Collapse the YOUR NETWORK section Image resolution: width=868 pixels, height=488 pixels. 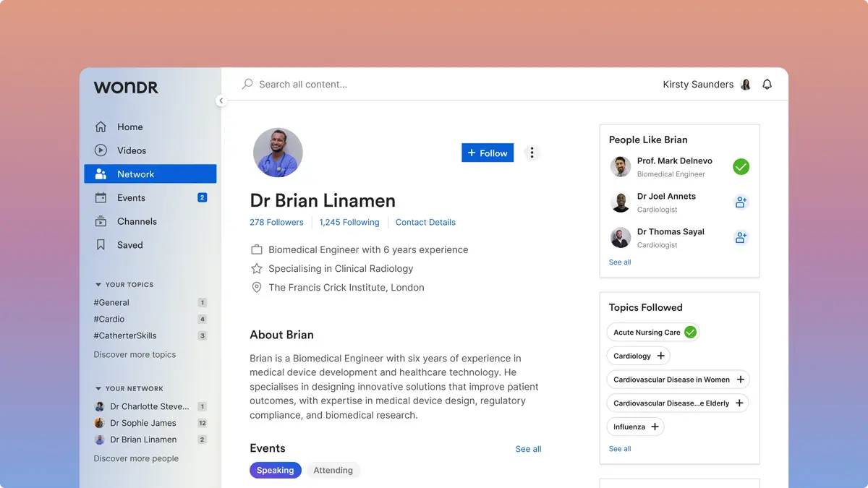(x=98, y=389)
